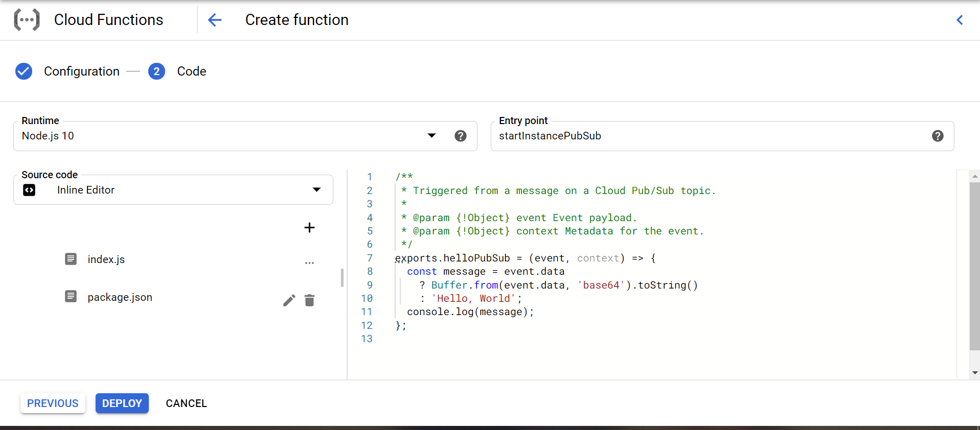Delete the package.json file
The height and width of the screenshot is (430, 980).
(309, 300)
